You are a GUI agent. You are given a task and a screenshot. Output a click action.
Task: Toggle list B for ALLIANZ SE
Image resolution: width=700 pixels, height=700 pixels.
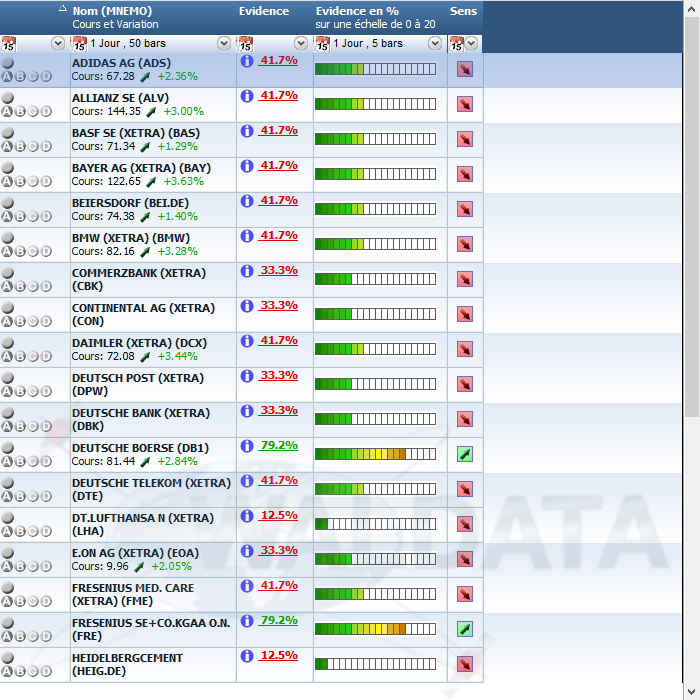click(20, 111)
